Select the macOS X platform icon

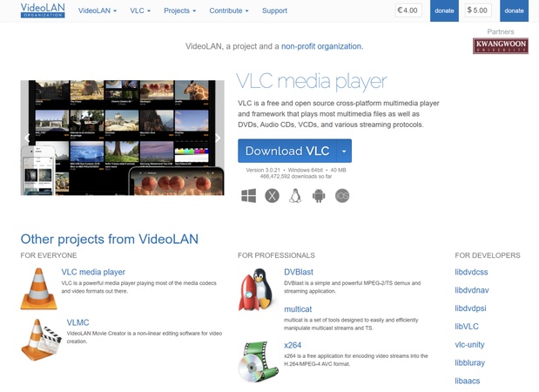coord(272,196)
